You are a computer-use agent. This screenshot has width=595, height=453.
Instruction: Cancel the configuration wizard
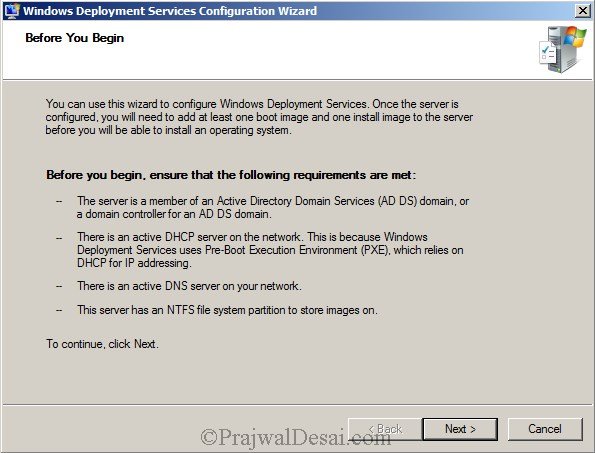[545, 429]
